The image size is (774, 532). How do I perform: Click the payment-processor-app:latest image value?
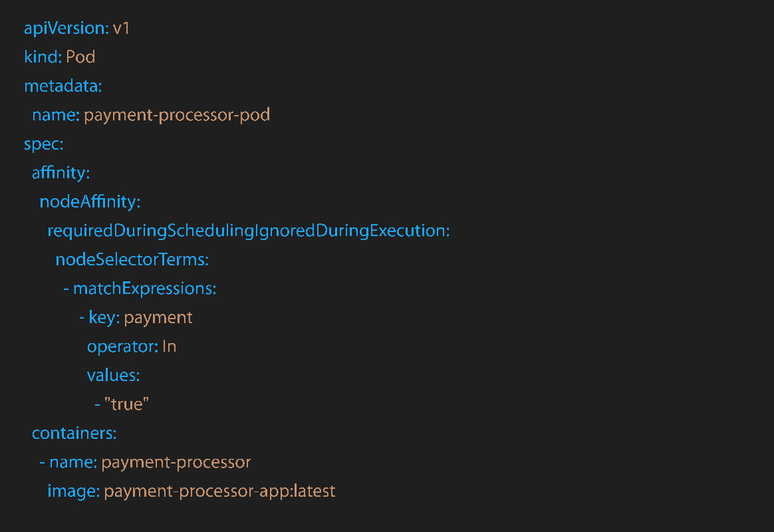pos(219,491)
